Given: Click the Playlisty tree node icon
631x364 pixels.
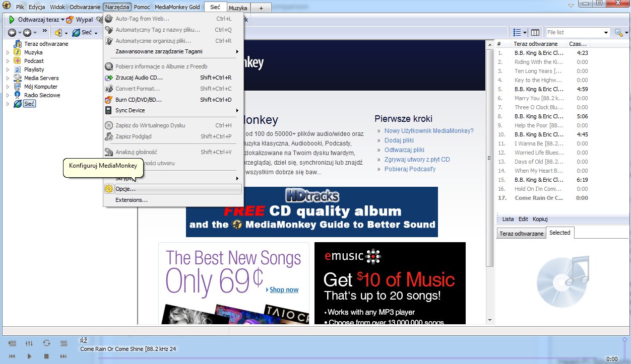Looking at the screenshot, I should (x=18, y=69).
